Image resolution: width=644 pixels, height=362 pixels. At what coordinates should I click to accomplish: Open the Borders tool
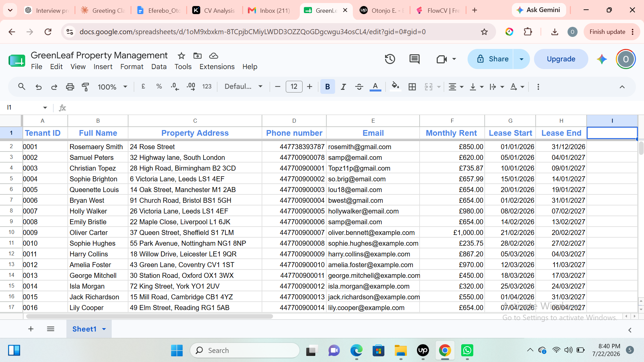click(x=412, y=87)
